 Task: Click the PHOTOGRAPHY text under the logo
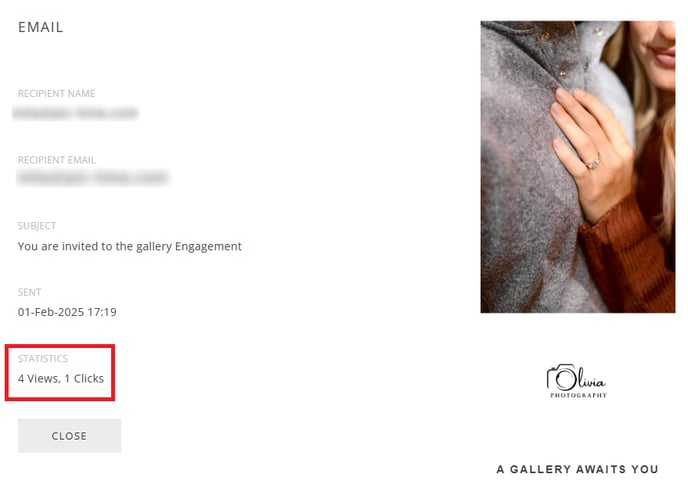[x=578, y=395]
